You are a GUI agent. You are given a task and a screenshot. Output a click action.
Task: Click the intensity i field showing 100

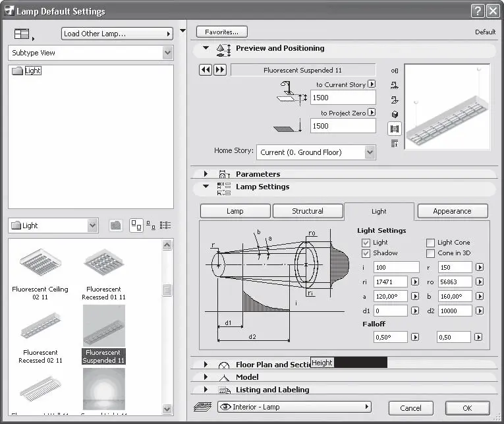tap(397, 267)
